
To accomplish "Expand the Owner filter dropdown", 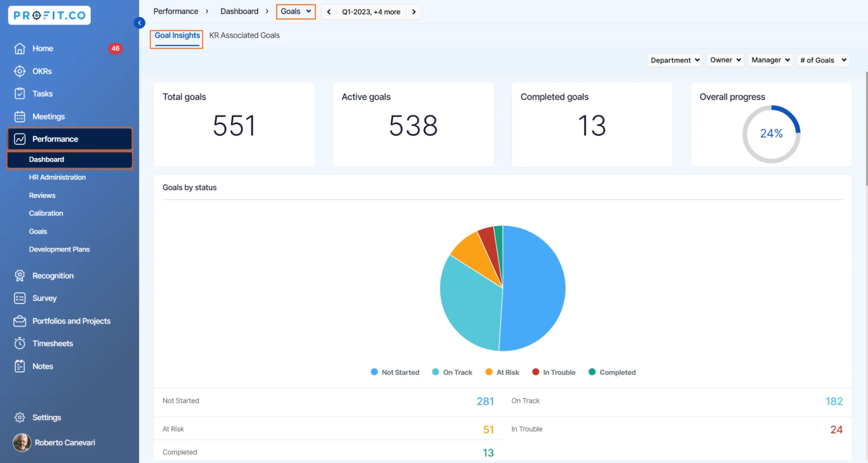I will point(725,60).
